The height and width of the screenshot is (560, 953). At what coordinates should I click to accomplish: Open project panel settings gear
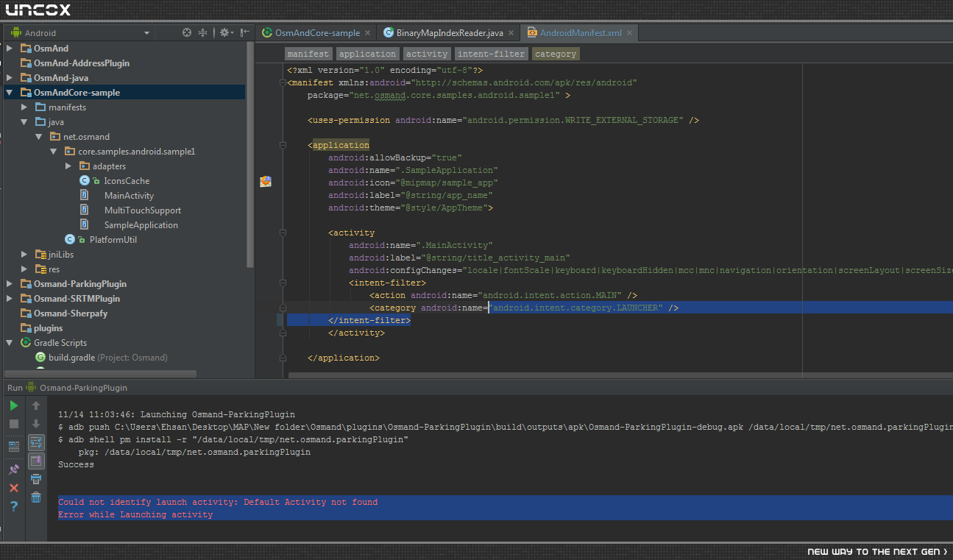[x=225, y=32]
